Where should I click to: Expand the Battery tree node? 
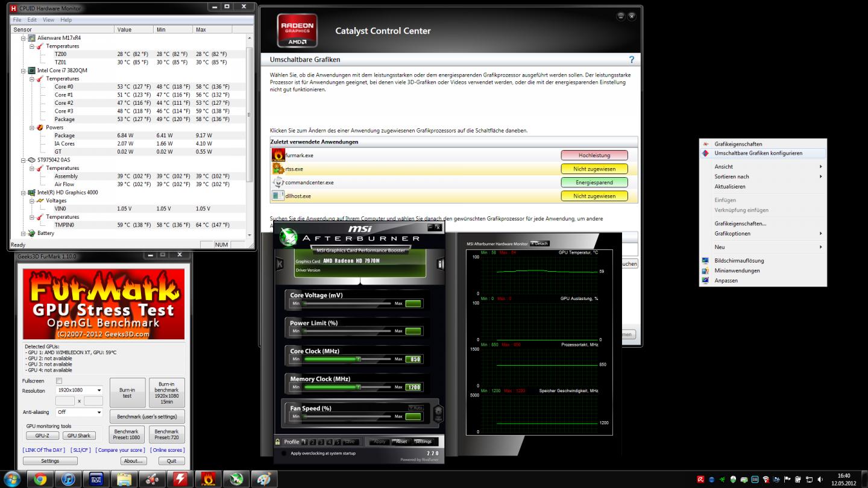24,233
